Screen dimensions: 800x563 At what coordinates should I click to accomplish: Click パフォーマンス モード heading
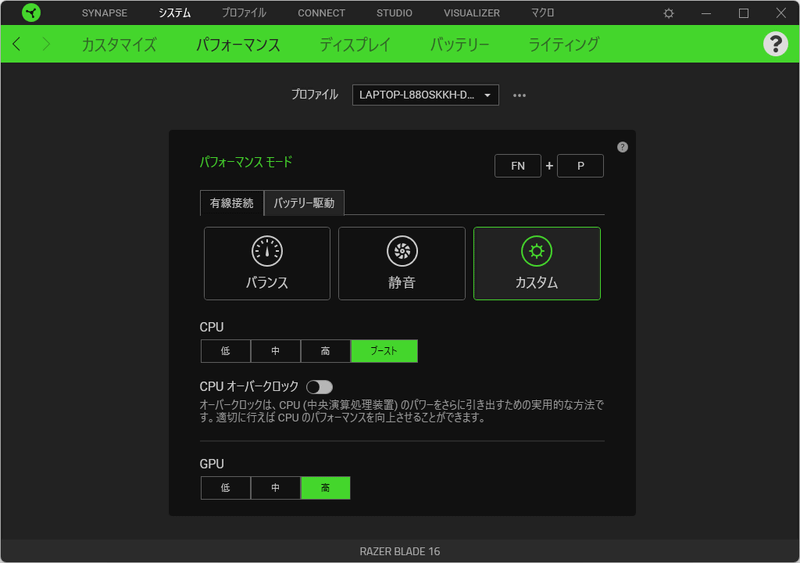point(246,162)
